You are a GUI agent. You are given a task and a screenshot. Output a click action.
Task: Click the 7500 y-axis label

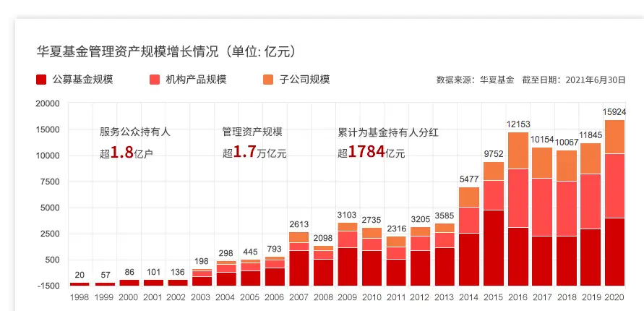[x=50, y=182]
